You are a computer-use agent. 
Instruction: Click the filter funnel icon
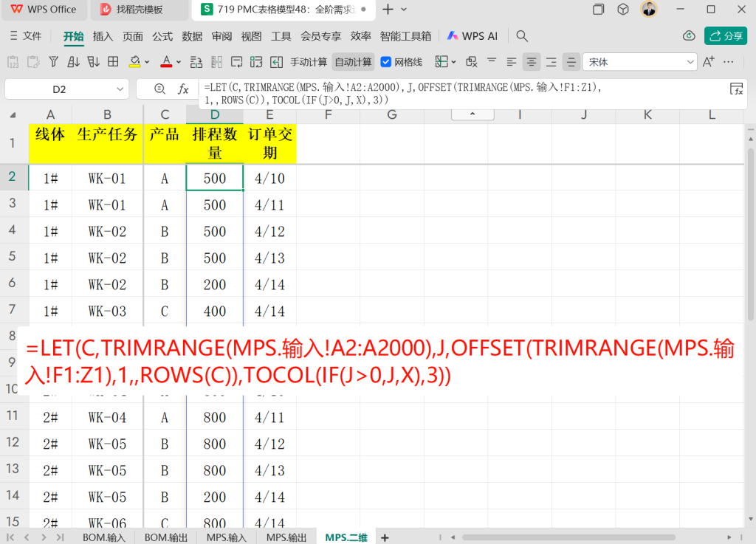coord(53,62)
